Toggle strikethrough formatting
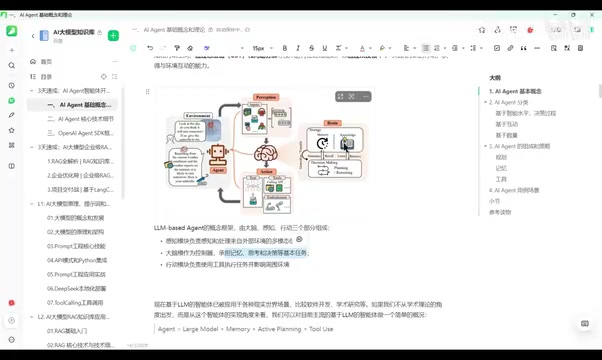The height and width of the screenshot is (360, 602). [311, 48]
